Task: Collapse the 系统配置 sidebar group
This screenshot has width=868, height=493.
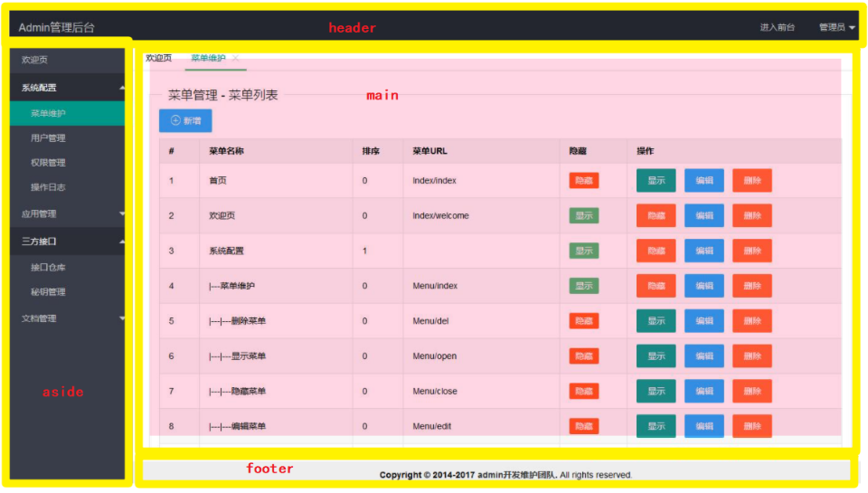Action: (67, 88)
